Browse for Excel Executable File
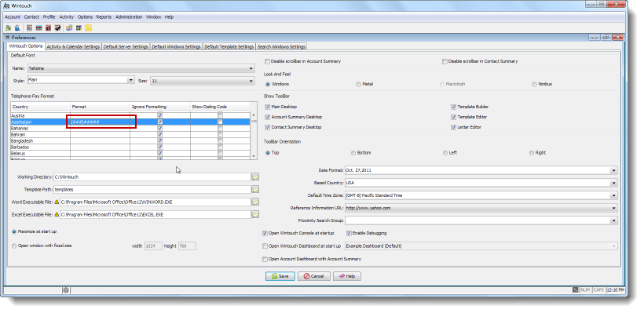Image resolution: width=644 pixels, height=313 pixels. tap(255, 214)
